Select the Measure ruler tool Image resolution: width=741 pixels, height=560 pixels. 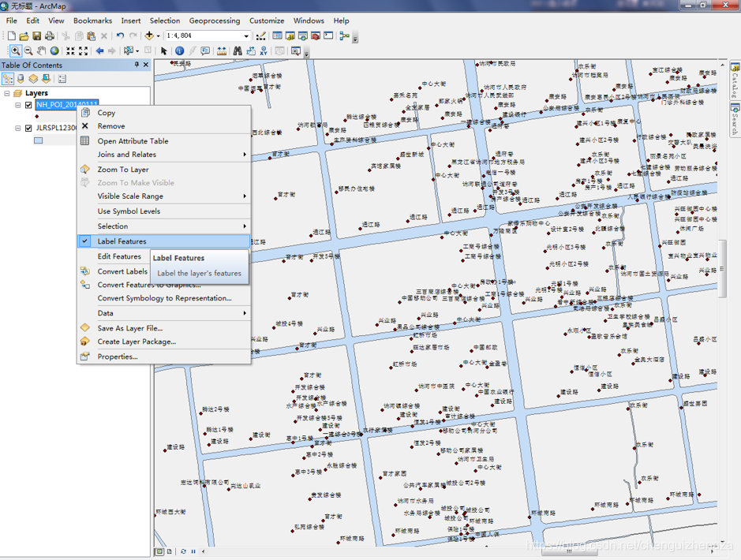pyautogui.click(x=222, y=51)
